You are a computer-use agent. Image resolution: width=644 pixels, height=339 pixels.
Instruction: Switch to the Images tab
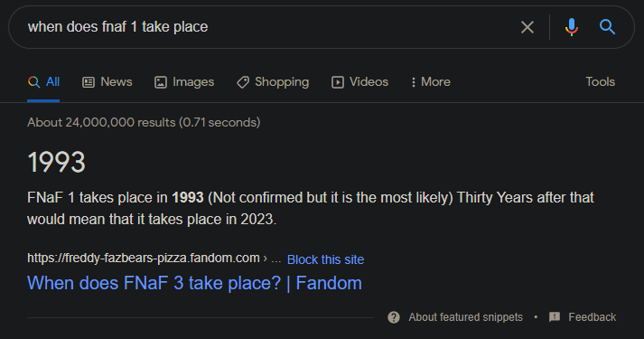(184, 82)
